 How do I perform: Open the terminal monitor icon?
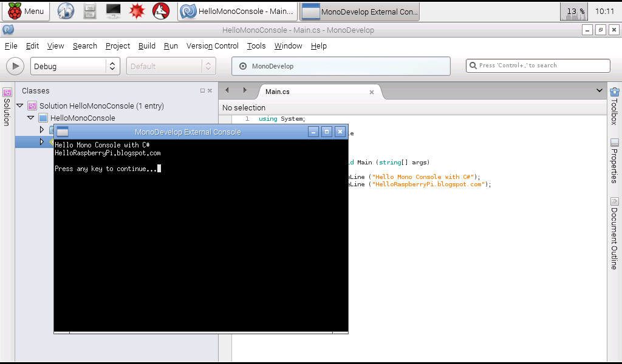(114, 11)
